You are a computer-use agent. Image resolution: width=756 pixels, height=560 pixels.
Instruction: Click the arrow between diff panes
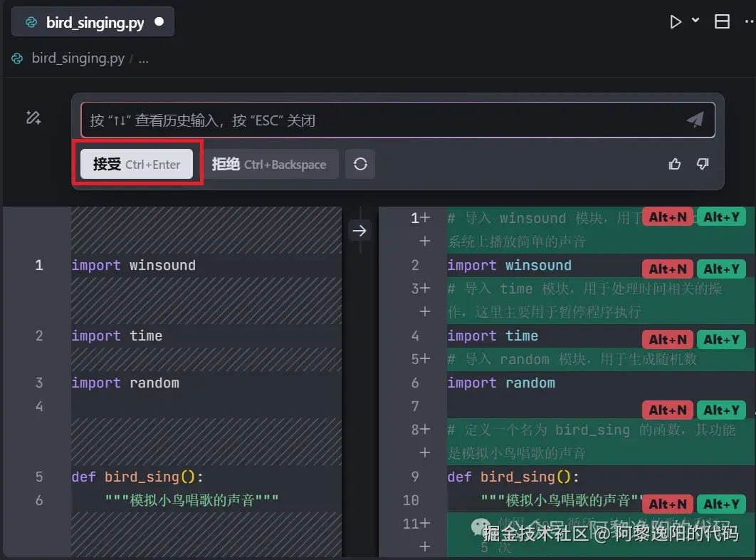click(x=359, y=231)
